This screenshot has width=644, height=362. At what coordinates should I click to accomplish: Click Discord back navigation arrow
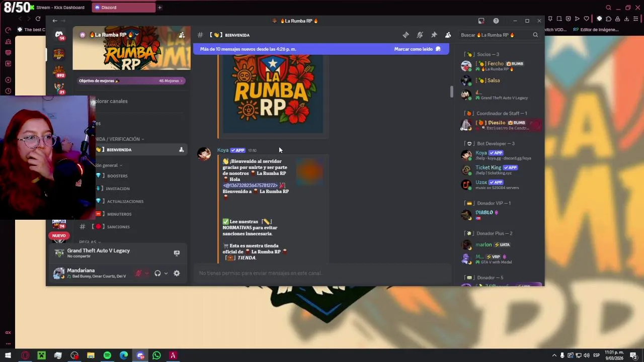(55, 21)
